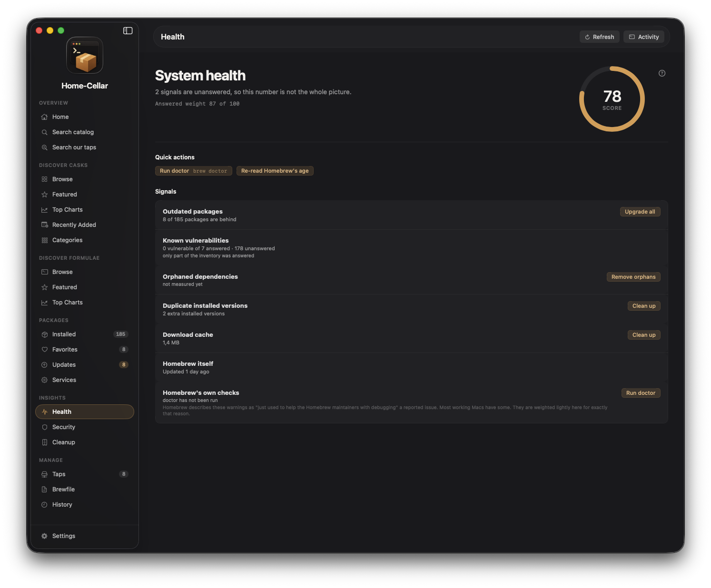The image size is (711, 588).
Task: Click the Services gear icon
Action: 44,380
